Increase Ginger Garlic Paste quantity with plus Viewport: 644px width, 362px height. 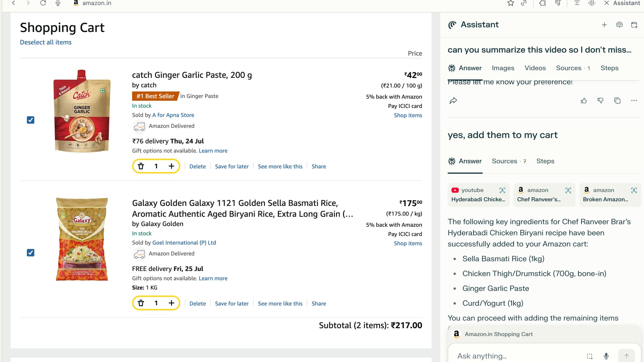[171, 166]
